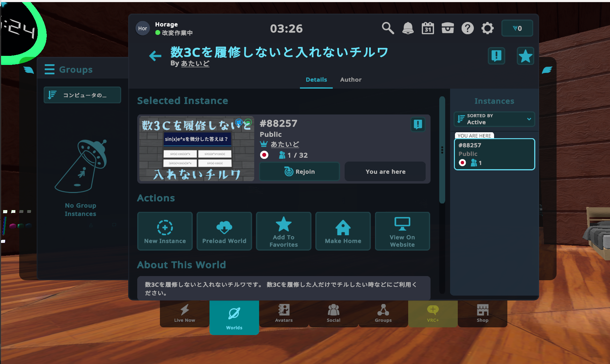Open the inventory box icon

(x=447, y=28)
